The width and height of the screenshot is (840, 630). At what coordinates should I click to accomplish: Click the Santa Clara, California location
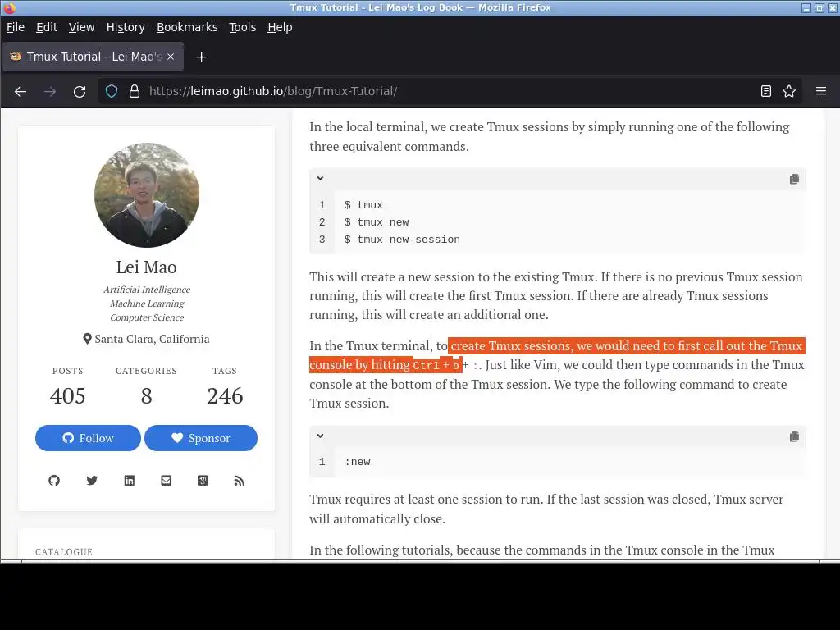(146, 339)
